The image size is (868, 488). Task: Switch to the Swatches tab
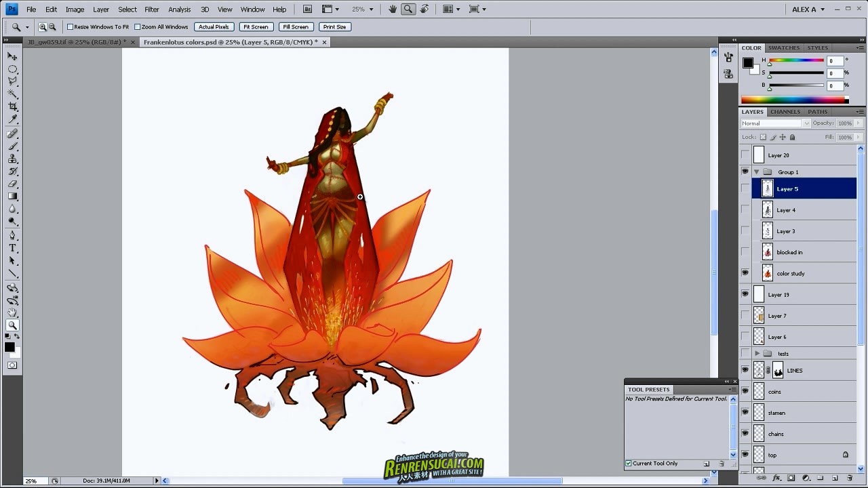[784, 48]
